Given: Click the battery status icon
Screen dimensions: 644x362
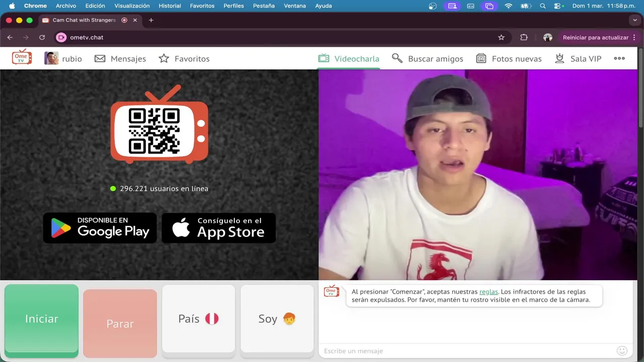Looking at the screenshot, I should pos(526,6).
